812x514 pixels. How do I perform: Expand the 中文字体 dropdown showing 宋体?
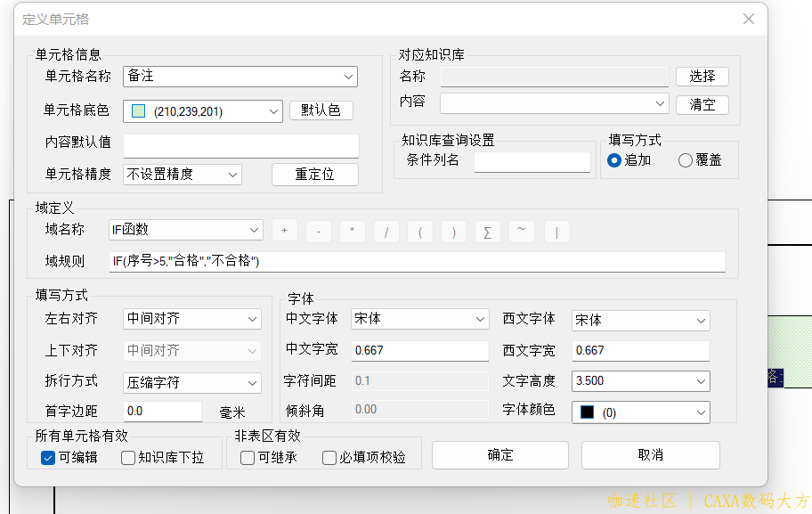(480, 319)
